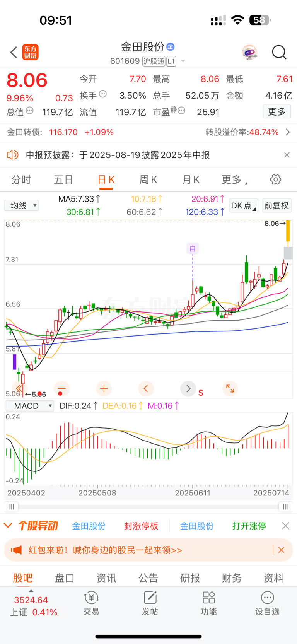Tap info icon next to 总值
Image resolution: width=297 pixels, height=644 pixels.
tap(30, 111)
